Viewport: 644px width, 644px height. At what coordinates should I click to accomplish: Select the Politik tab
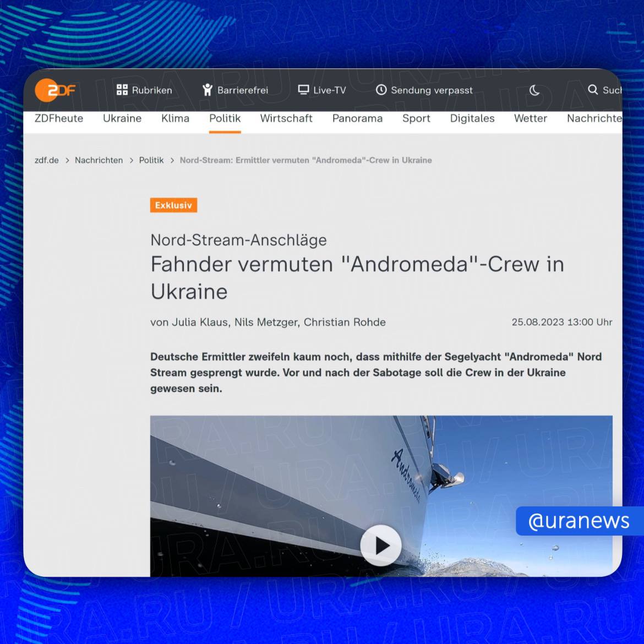[x=225, y=119]
